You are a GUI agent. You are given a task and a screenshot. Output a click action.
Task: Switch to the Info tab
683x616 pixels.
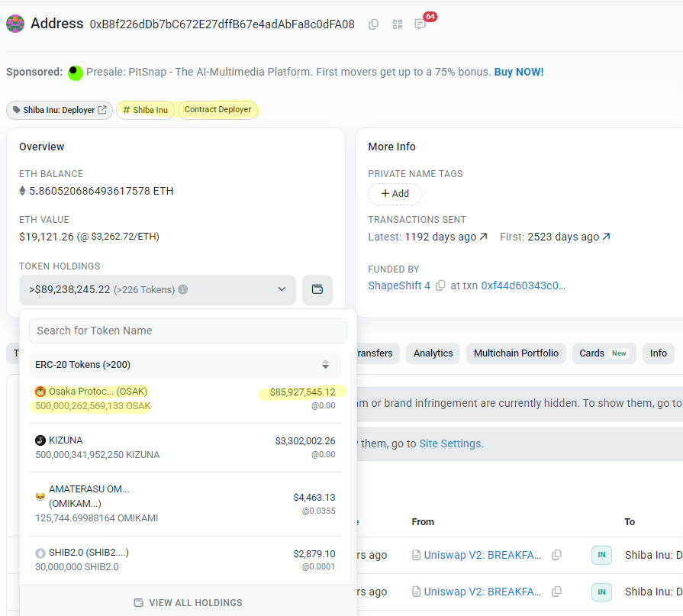658,353
